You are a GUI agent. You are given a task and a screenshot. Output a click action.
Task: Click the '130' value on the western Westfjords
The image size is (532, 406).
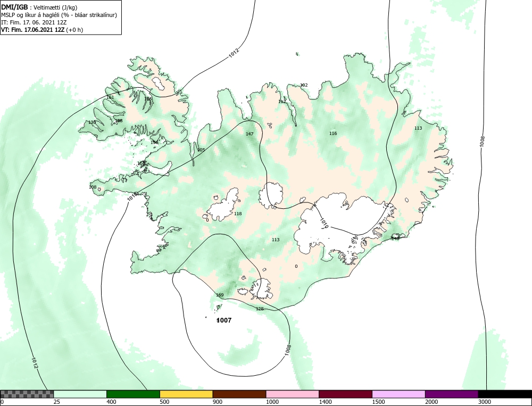pos(92,122)
